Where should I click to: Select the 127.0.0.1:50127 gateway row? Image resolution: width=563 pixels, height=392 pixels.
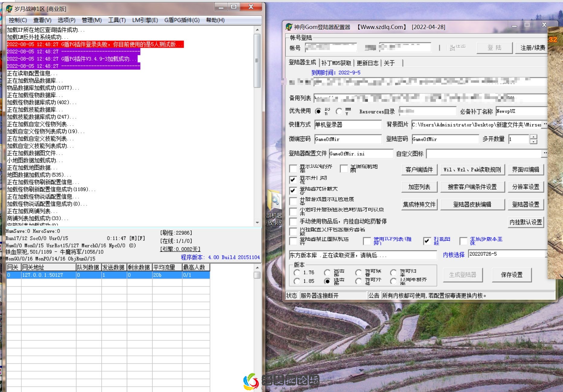[91, 275]
